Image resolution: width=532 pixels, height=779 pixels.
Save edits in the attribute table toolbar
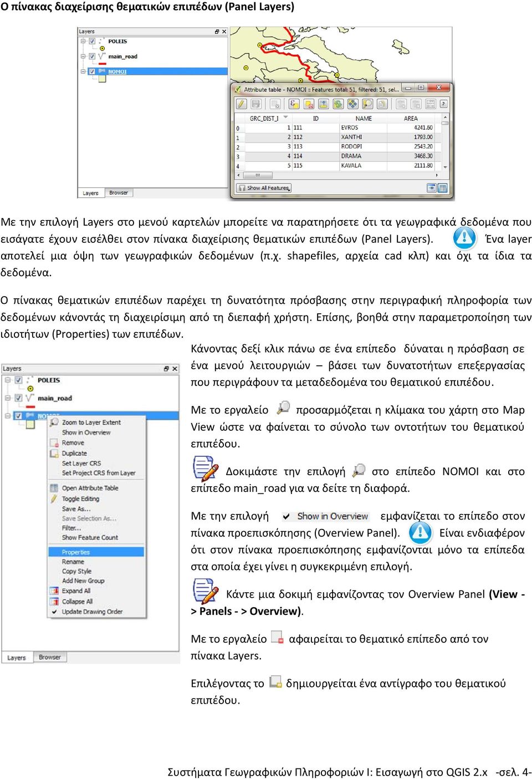click(x=256, y=104)
